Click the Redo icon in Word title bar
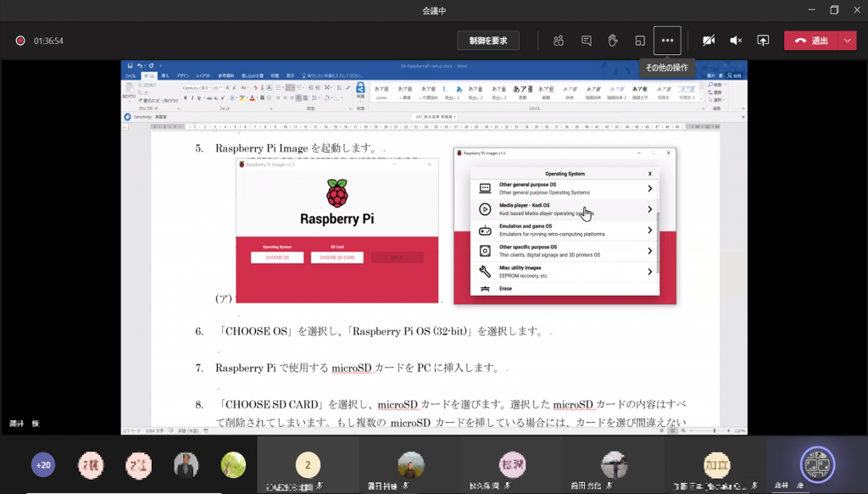868x494 pixels. click(x=151, y=66)
